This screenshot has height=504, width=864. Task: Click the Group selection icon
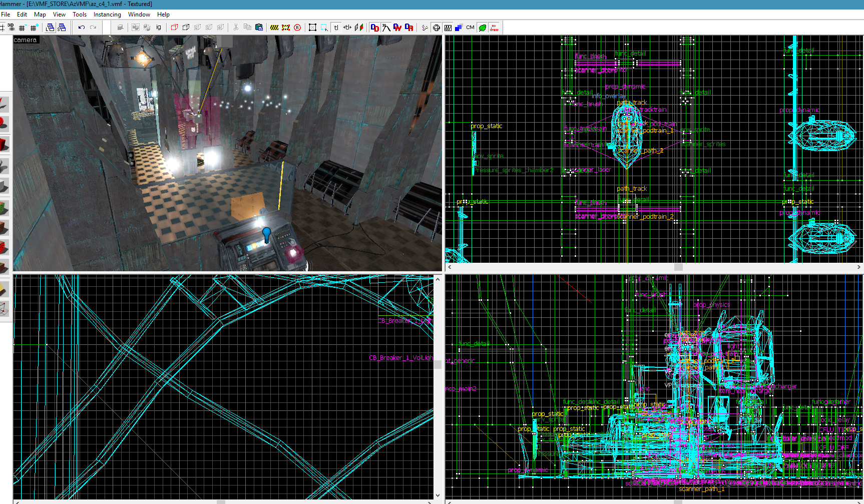tap(135, 28)
